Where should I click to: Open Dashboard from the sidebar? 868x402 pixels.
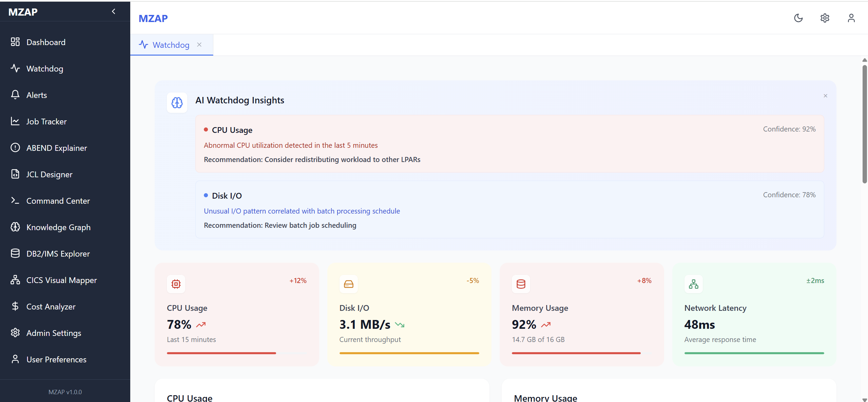click(x=46, y=42)
